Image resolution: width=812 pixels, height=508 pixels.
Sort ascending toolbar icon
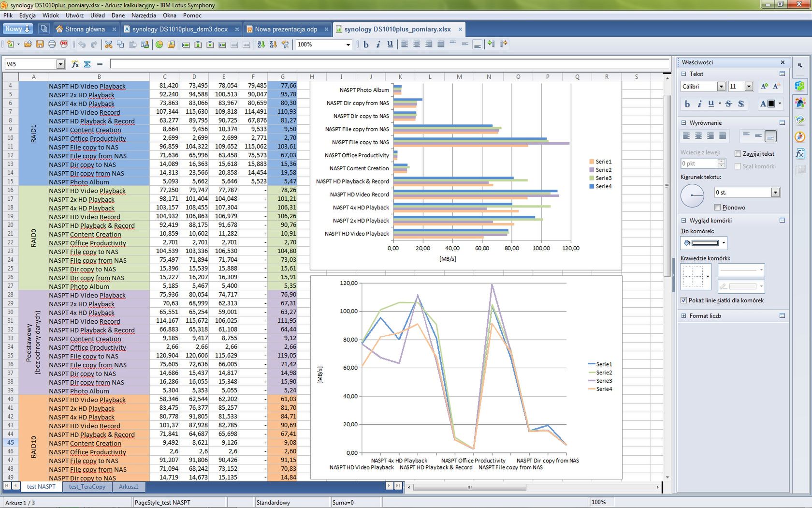point(261,44)
